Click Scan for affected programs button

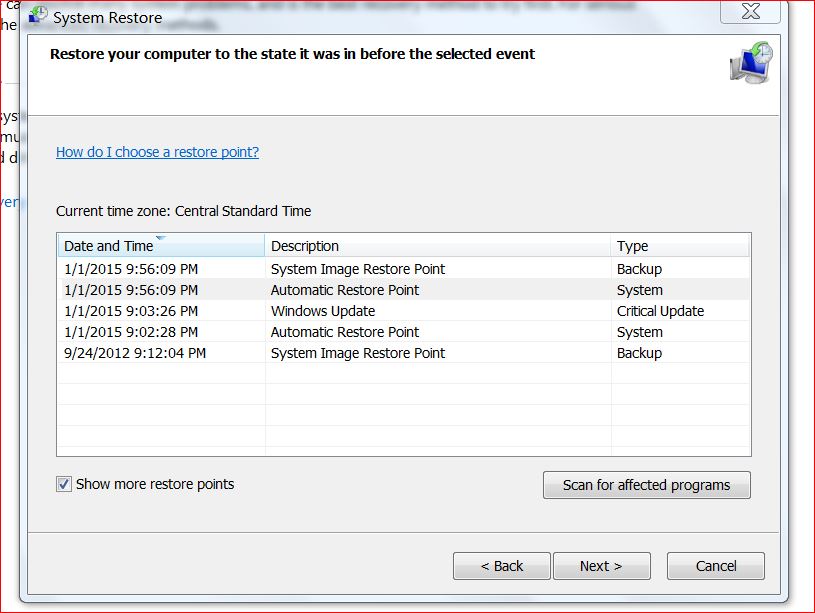pos(646,485)
